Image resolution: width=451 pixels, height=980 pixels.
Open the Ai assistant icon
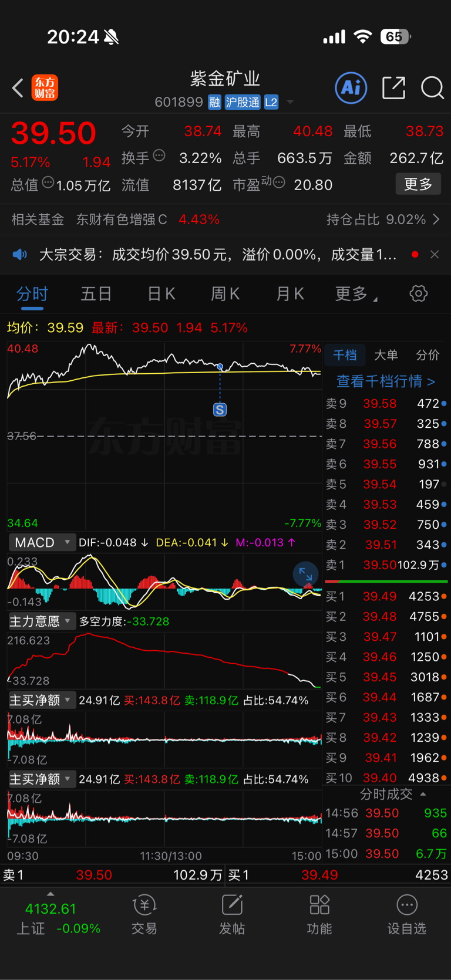(x=351, y=88)
